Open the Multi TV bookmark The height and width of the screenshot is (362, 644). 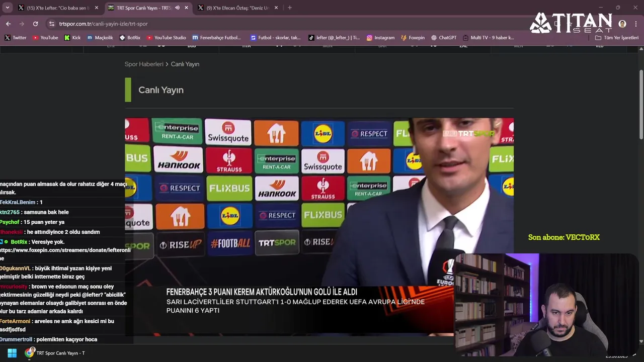488,38
